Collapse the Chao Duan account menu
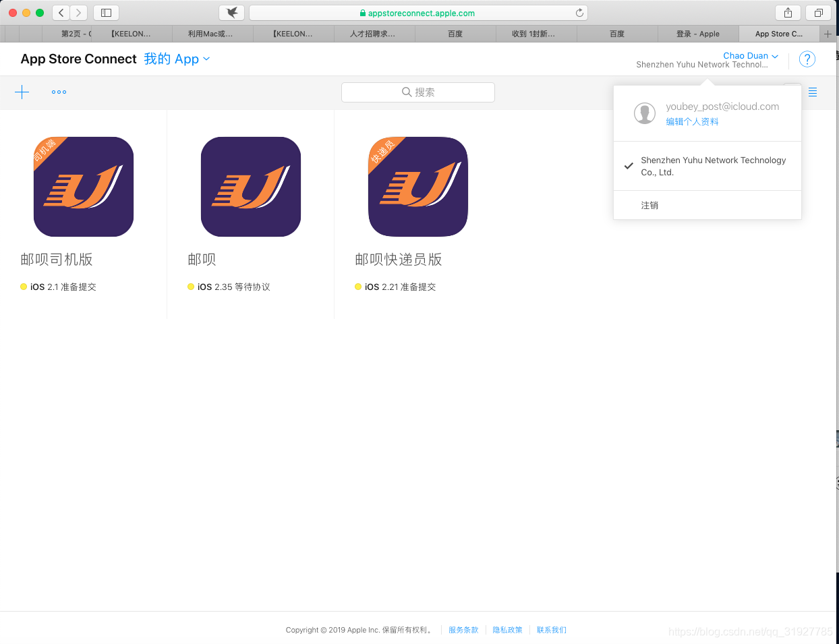Image resolution: width=839 pixels, height=644 pixels. (x=750, y=56)
